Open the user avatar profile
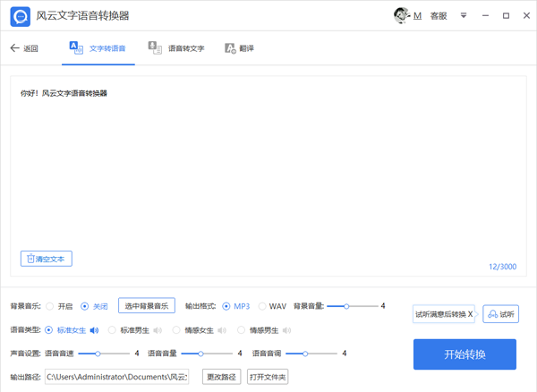 [x=402, y=15]
